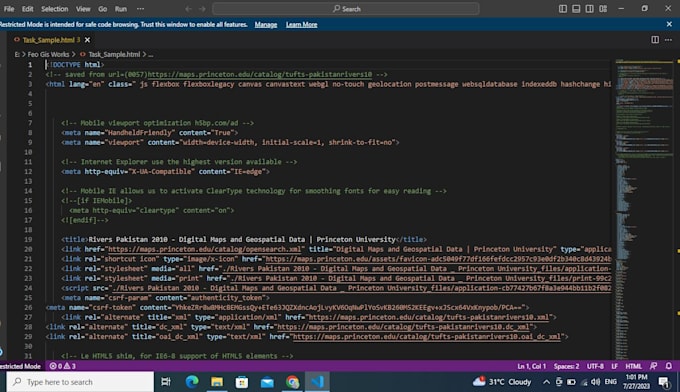Image resolution: width=680 pixels, height=392 pixels.
Task: Change end of line sequence LF
Action: pos(615,366)
